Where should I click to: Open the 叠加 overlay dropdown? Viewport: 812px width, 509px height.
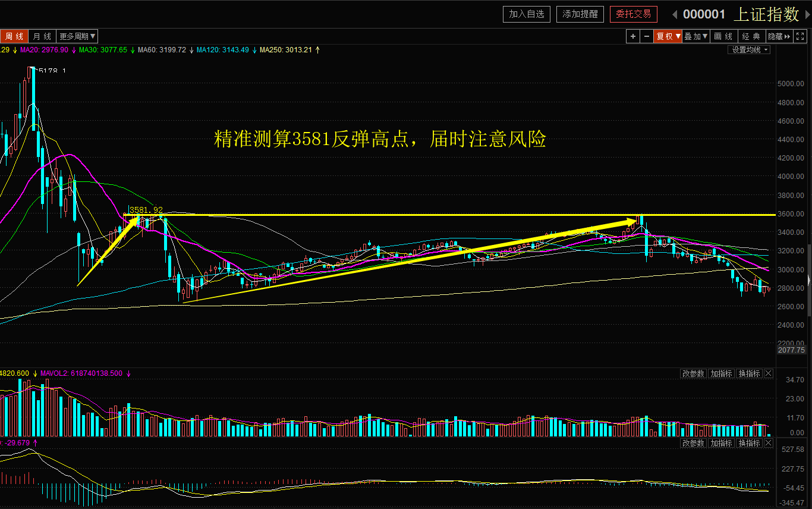[x=696, y=36]
